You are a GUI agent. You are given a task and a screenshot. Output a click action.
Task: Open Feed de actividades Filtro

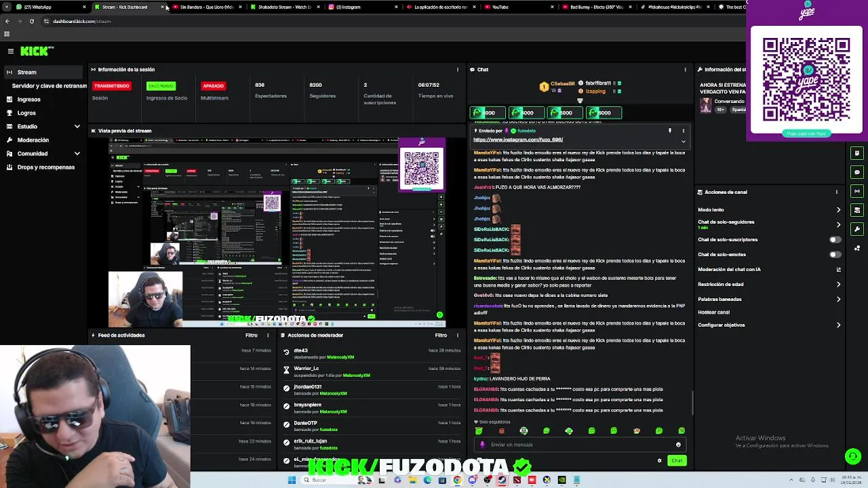(x=252, y=335)
